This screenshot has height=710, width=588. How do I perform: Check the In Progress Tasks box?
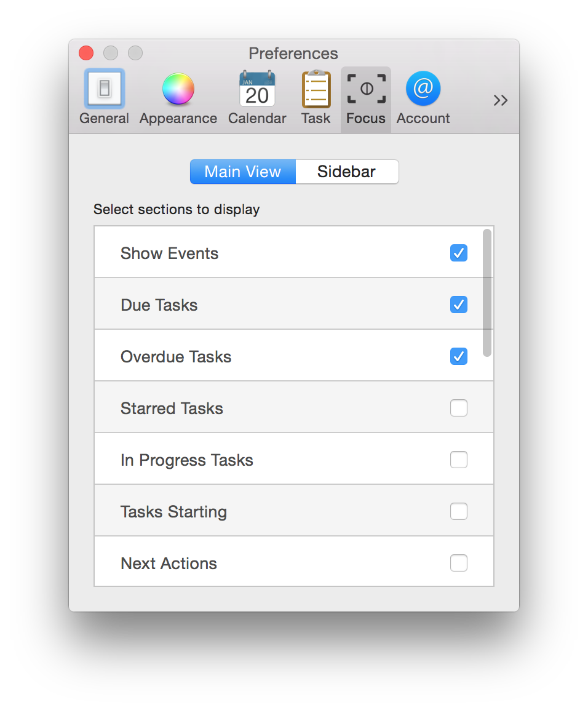click(x=459, y=460)
